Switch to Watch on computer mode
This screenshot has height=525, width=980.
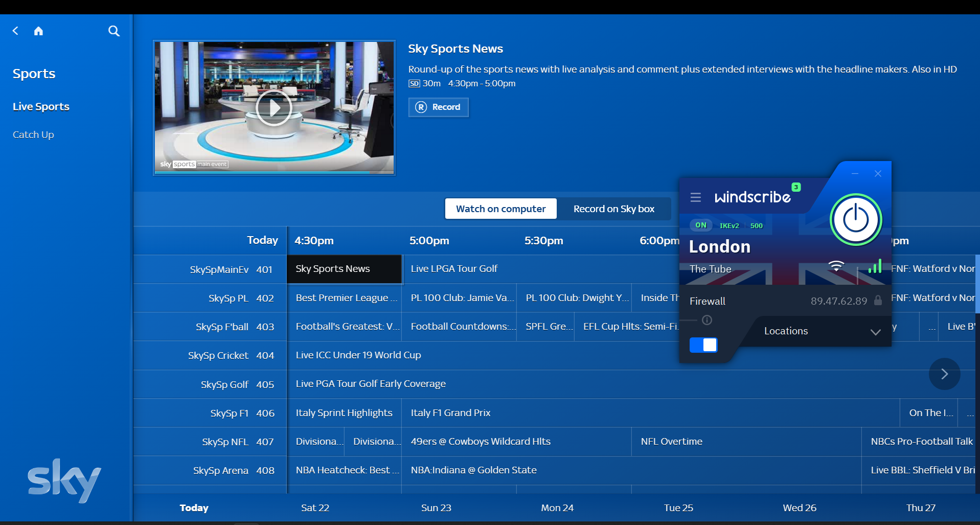pyautogui.click(x=500, y=209)
